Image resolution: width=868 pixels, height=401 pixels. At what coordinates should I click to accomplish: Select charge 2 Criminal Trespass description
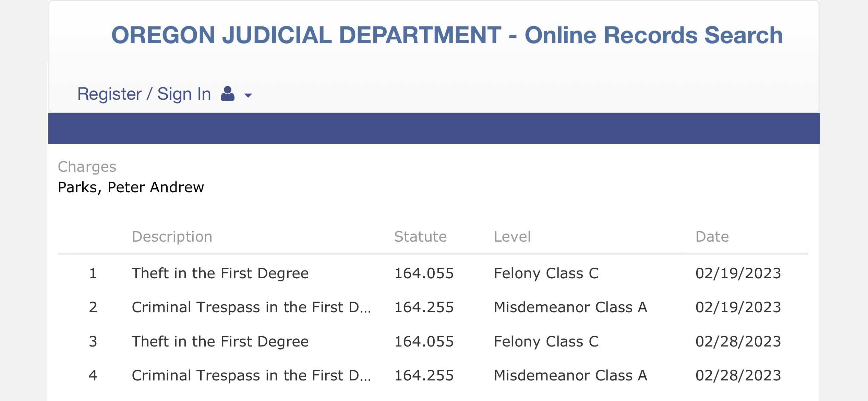tap(251, 307)
